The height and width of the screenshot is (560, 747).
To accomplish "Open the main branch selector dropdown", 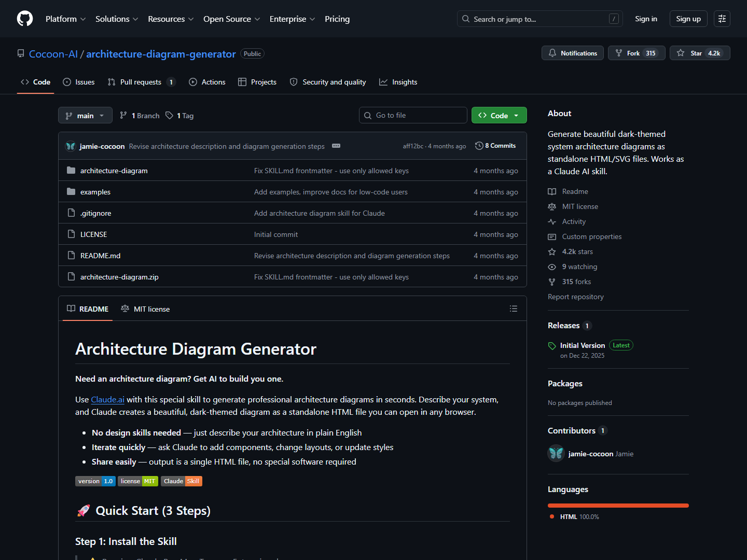I will point(85,115).
